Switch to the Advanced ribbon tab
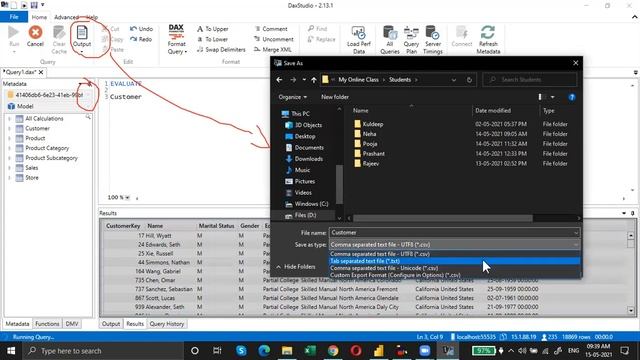Screen dimensions: 640x360 [x=66, y=17]
